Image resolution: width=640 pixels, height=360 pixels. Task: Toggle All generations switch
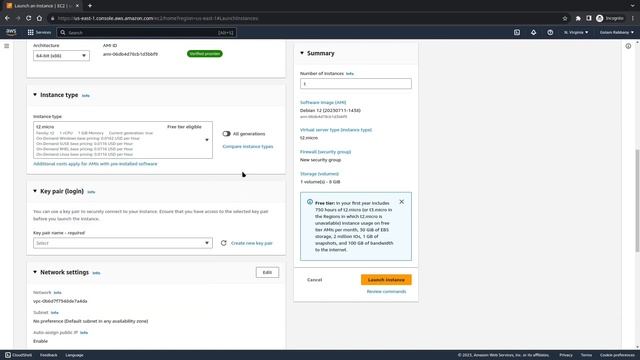pos(227,133)
